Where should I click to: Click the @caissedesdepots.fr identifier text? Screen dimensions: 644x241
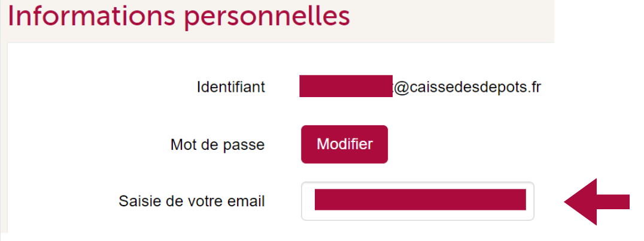[467, 88]
